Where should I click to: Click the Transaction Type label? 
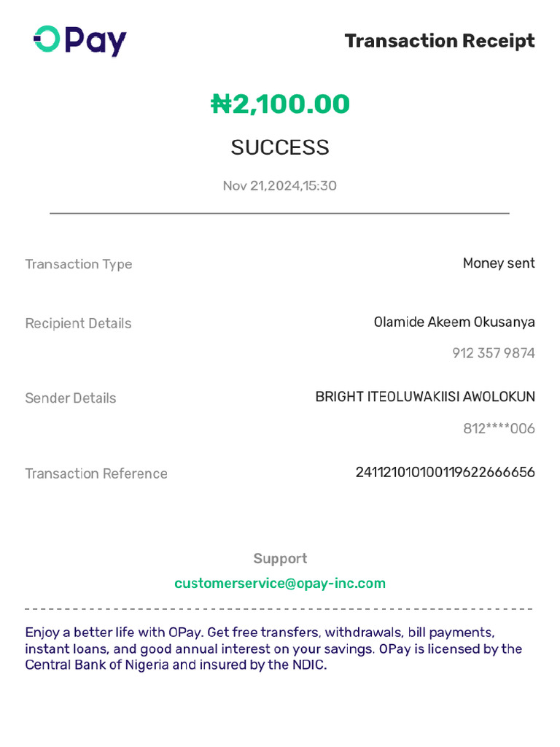79,264
